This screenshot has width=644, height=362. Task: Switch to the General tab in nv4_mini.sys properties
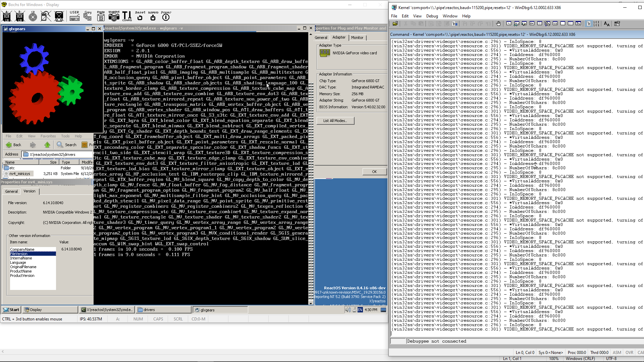pos(11,191)
